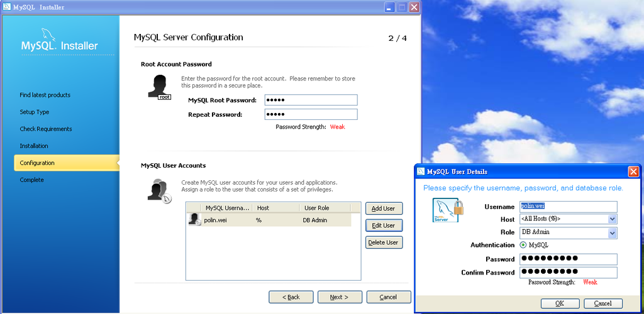
Task: Click the Password field in User Details
Action: [569, 259]
